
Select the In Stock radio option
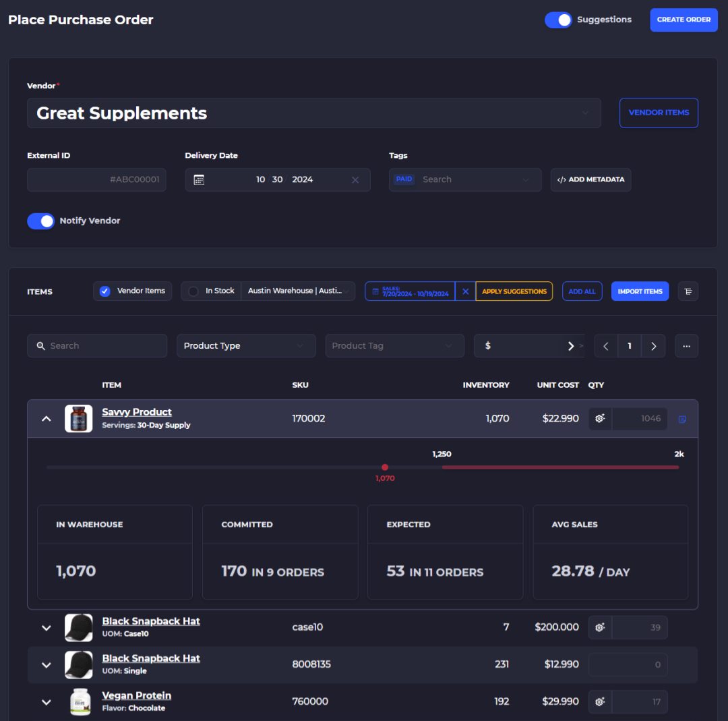point(193,291)
